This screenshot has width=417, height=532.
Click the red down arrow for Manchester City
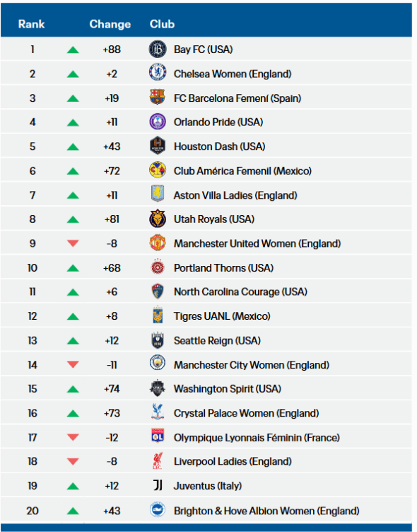pyautogui.click(x=73, y=365)
